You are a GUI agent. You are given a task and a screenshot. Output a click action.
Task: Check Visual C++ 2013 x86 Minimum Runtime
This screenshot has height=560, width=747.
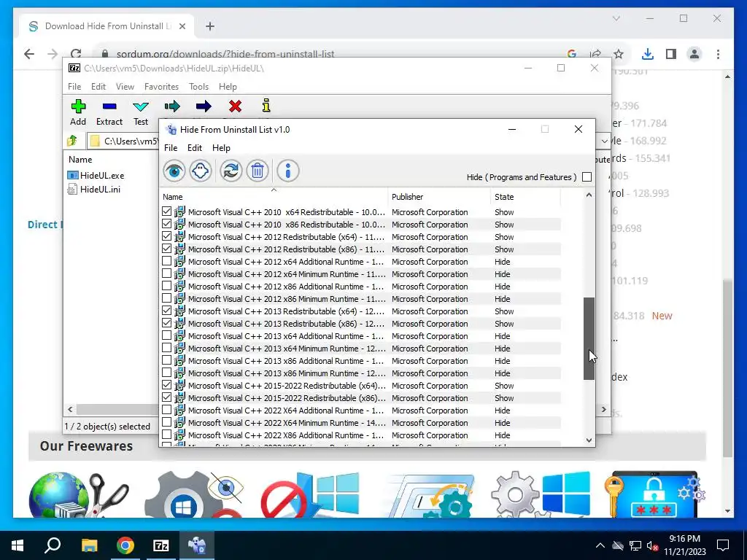tap(166, 373)
